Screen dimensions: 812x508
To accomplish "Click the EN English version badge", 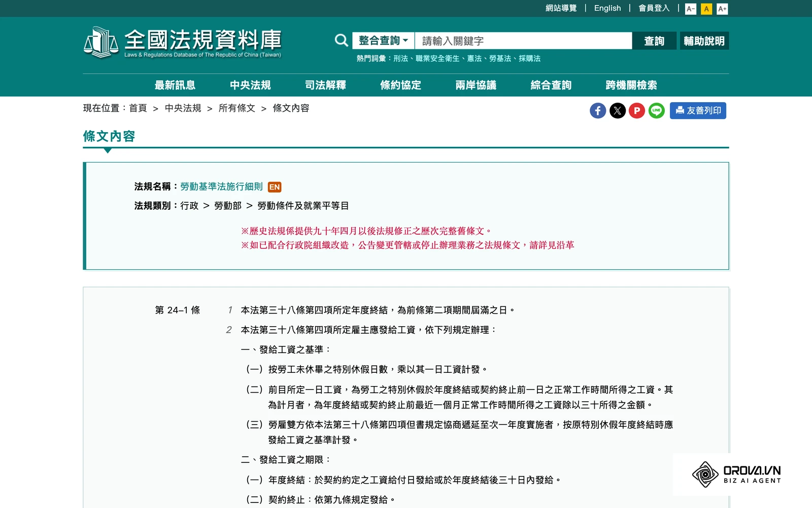I will pos(275,187).
